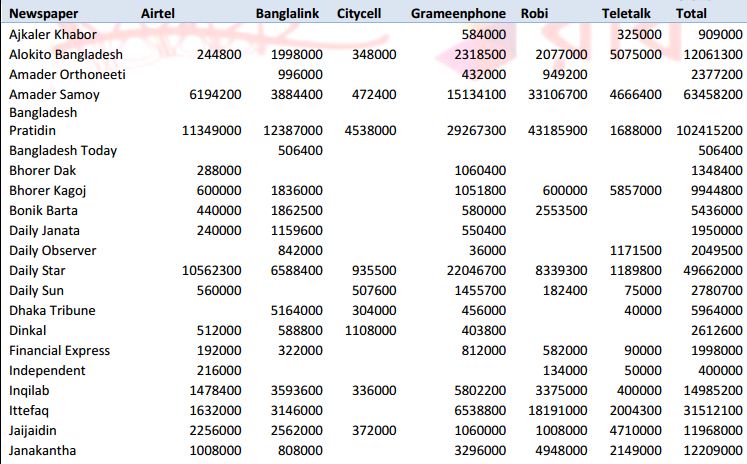747x464 pixels.
Task: Select the Robi column header
Action: click(535, 14)
